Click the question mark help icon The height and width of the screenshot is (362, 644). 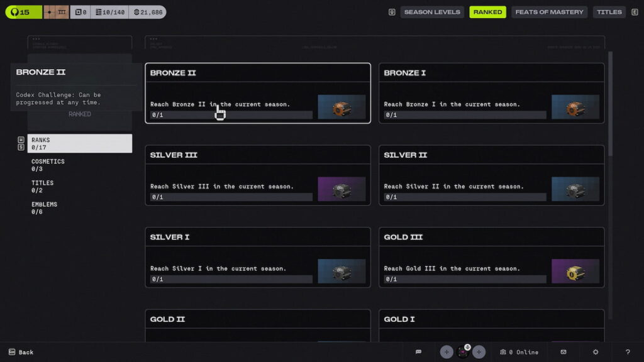(628, 352)
